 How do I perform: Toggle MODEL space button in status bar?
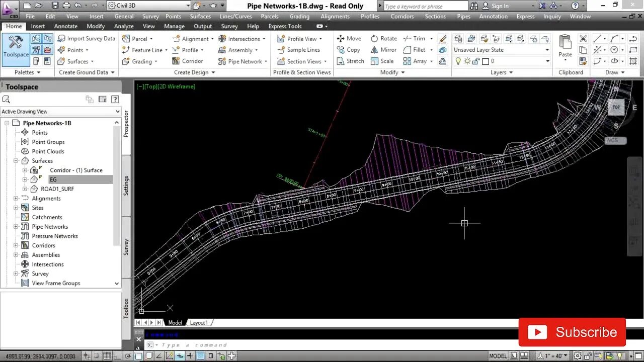pyautogui.click(x=498, y=356)
